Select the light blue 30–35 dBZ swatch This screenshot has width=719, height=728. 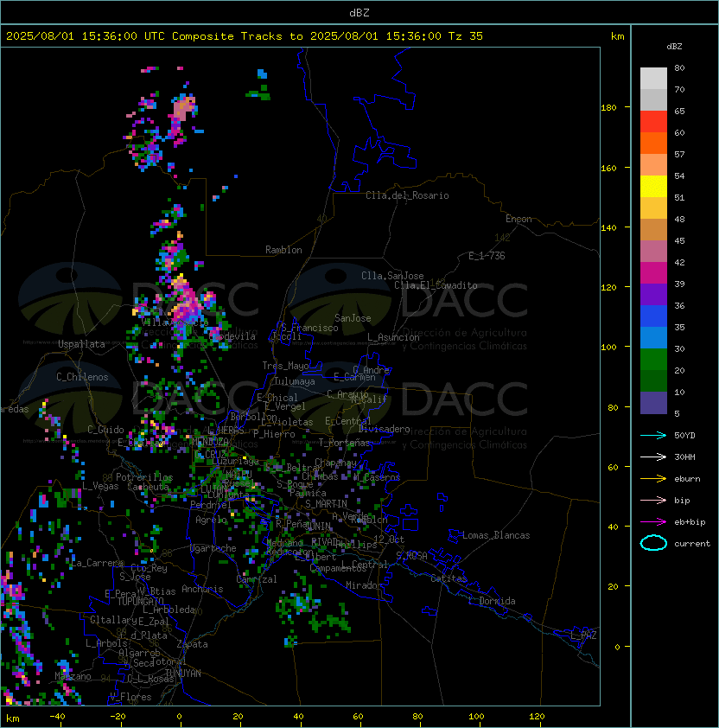[653, 337]
